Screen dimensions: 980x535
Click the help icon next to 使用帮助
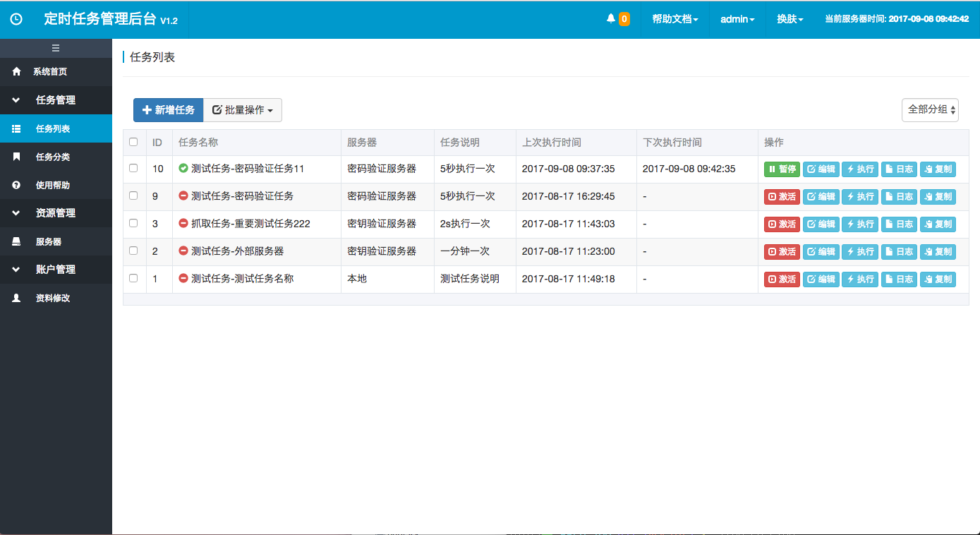coord(16,185)
